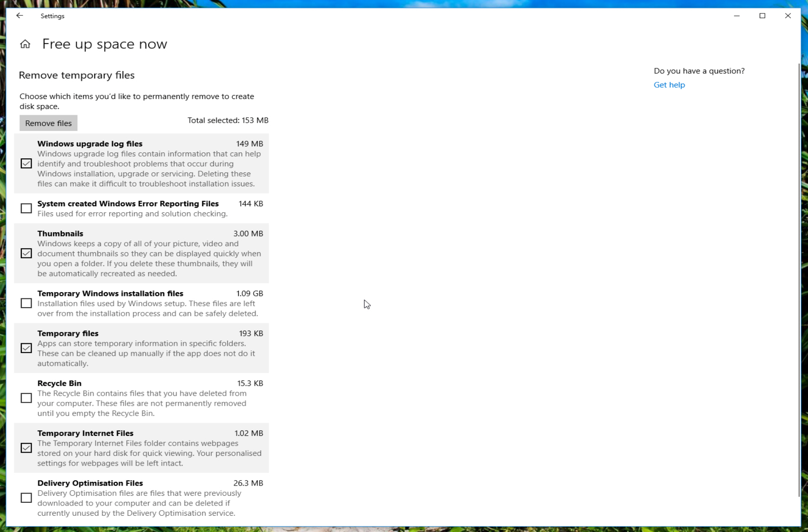Click the 'Remove temporary files' heading

click(77, 75)
